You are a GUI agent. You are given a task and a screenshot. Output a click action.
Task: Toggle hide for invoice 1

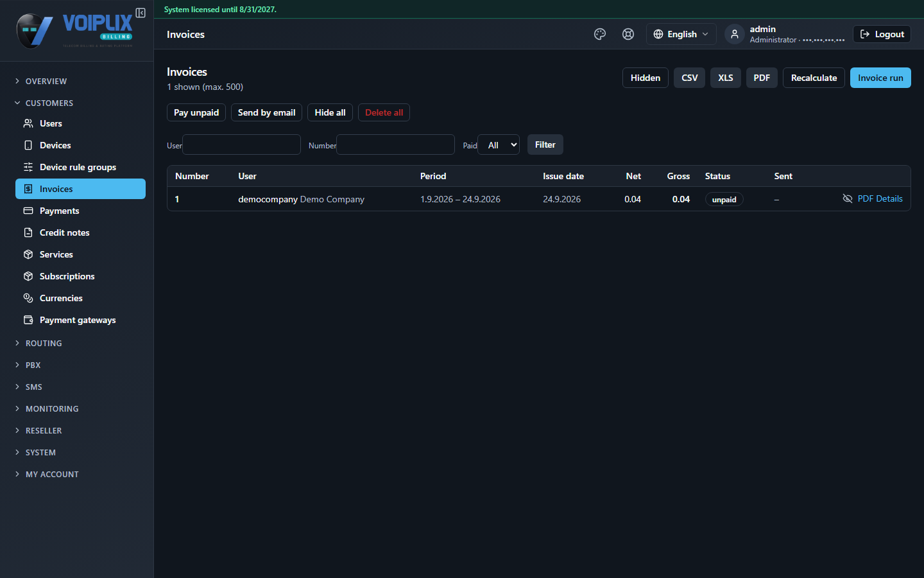[x=847, y=198]
